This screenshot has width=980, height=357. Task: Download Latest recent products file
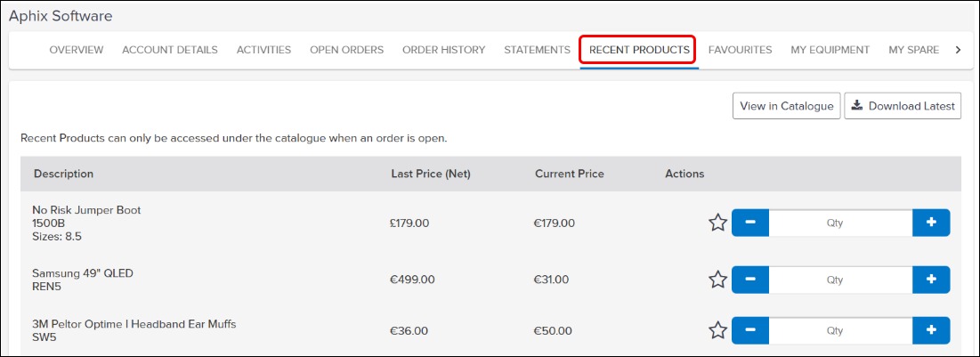(x=903, y=106)
